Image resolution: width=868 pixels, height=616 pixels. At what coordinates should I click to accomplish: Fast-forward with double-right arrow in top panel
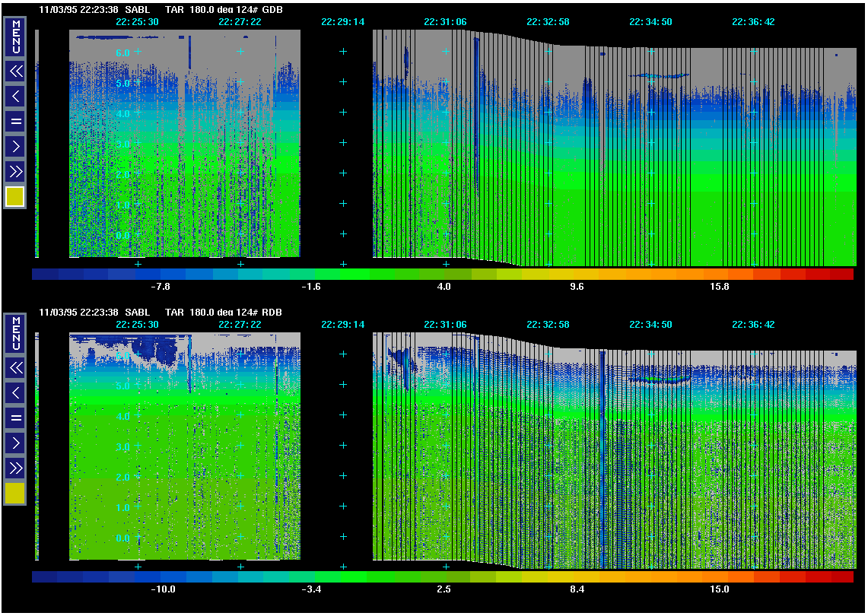(15, 171)
